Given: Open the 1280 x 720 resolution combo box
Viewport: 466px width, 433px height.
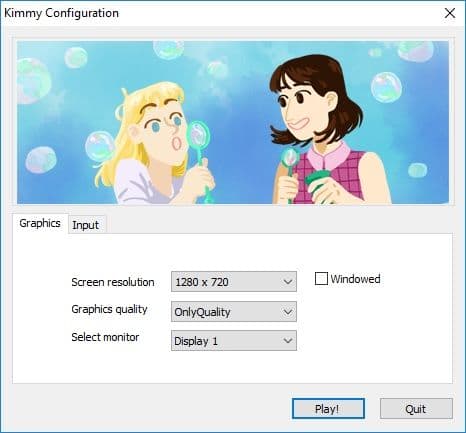Looking at the screenshot, I should coord(234,282).
